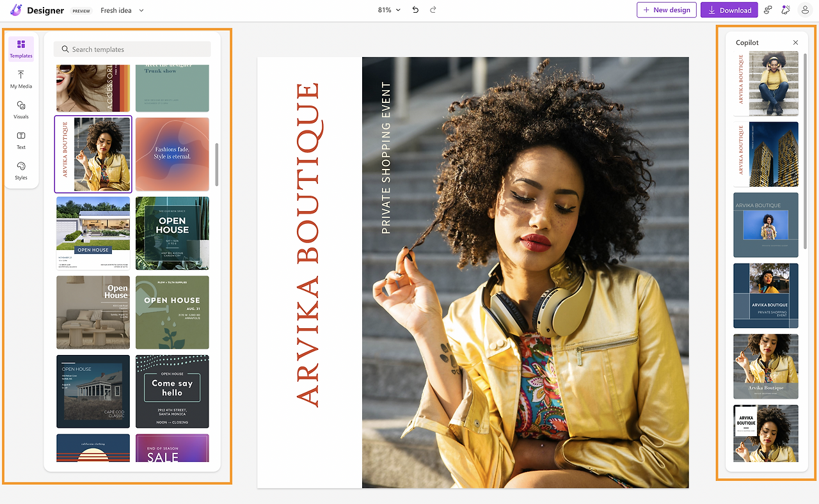The width and height of the screenshot is (819, 504).
Task: Click the Copilot panel heading
Action: [x=747, y=43]
